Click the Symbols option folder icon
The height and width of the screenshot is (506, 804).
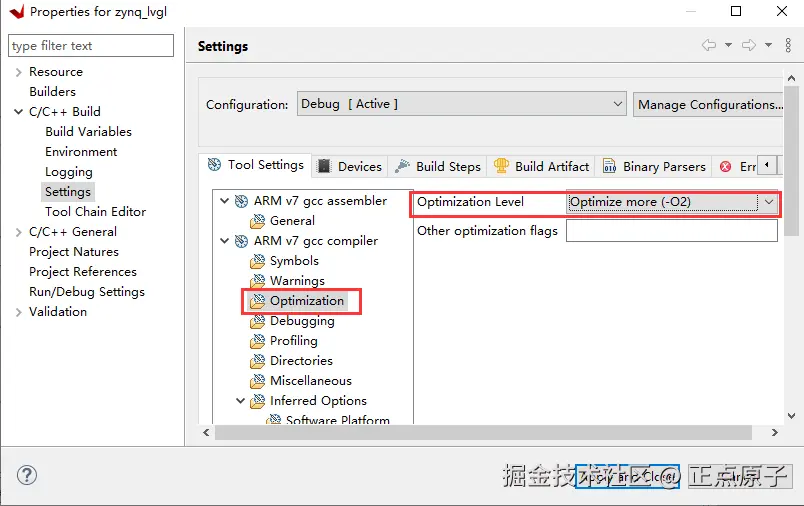(x=257, y=261)
